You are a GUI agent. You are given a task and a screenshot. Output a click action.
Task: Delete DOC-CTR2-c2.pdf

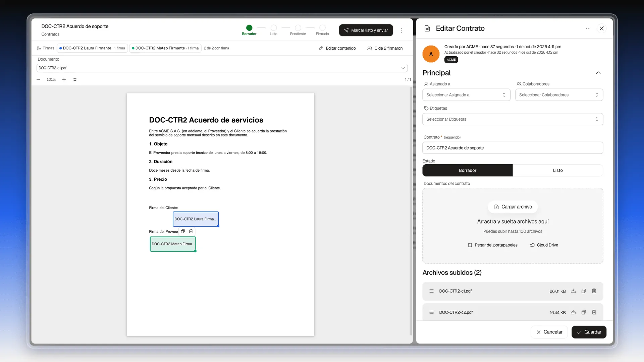594,312
